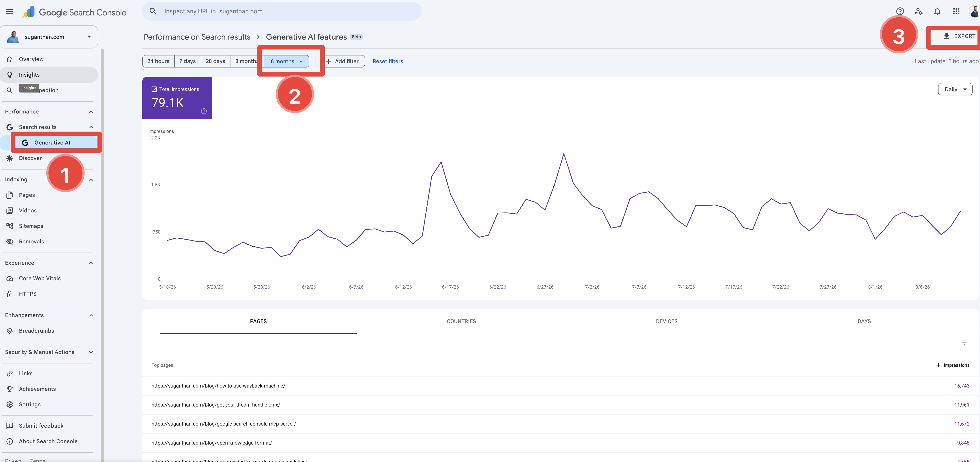Click the Total impressions help icon

[204, 111]
